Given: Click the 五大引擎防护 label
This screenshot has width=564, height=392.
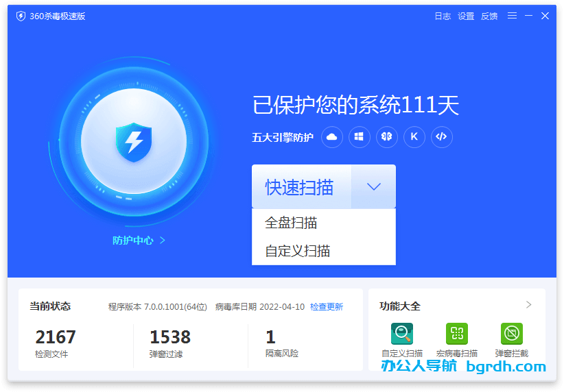Looking at the screenshot, I should tap(283, 137).
